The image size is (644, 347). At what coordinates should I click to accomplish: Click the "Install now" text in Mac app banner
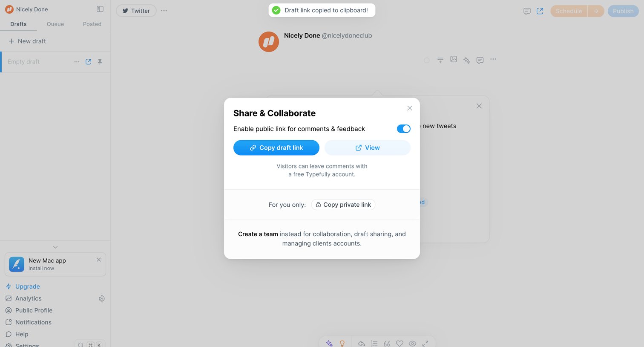click(x=41, y=268)
